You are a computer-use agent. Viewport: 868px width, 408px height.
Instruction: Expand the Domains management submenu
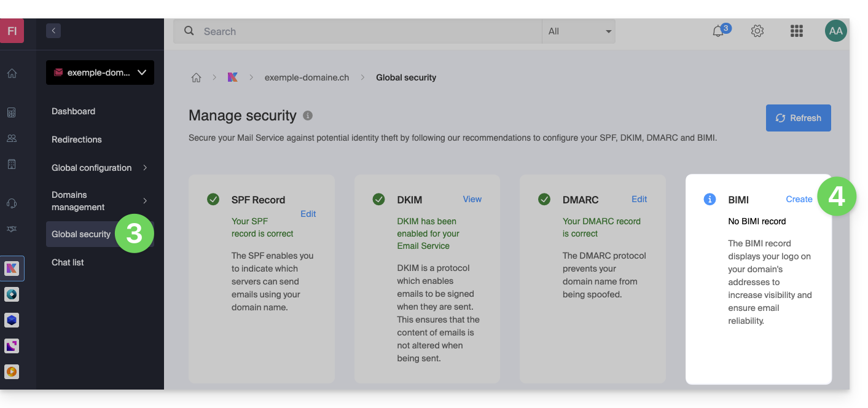tap(145, 201)
